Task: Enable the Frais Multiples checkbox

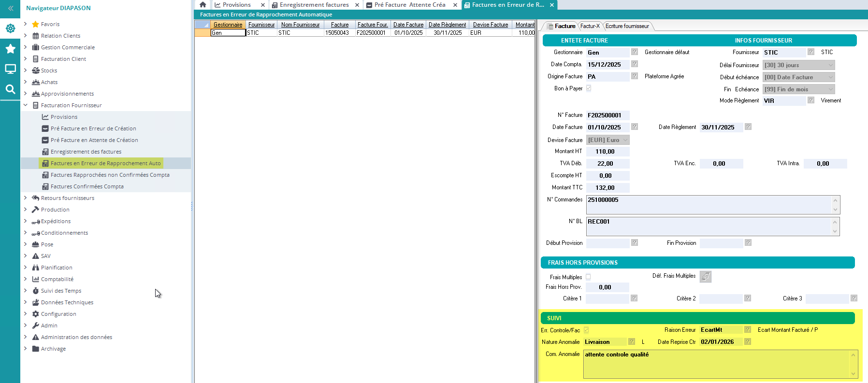Action: (588, 277)
